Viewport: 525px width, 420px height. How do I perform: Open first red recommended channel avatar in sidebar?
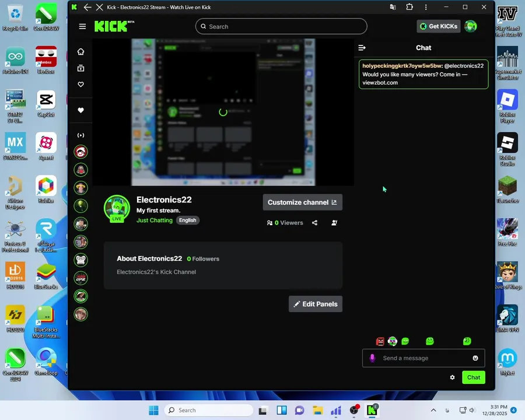[80, 152]
